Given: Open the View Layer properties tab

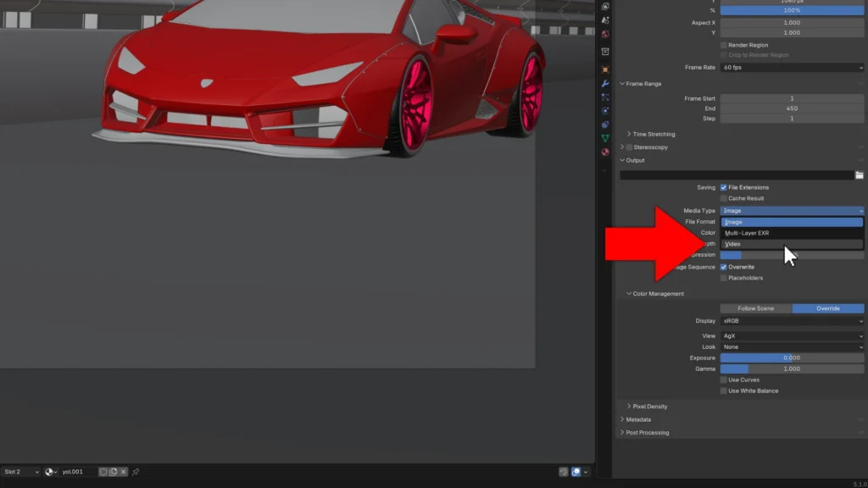Looking at the screenshot, I should (605, 6).
